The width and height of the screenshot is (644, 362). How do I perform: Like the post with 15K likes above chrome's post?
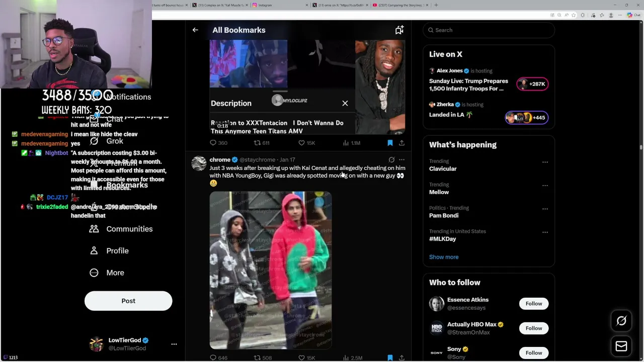[x=306, y=143]
